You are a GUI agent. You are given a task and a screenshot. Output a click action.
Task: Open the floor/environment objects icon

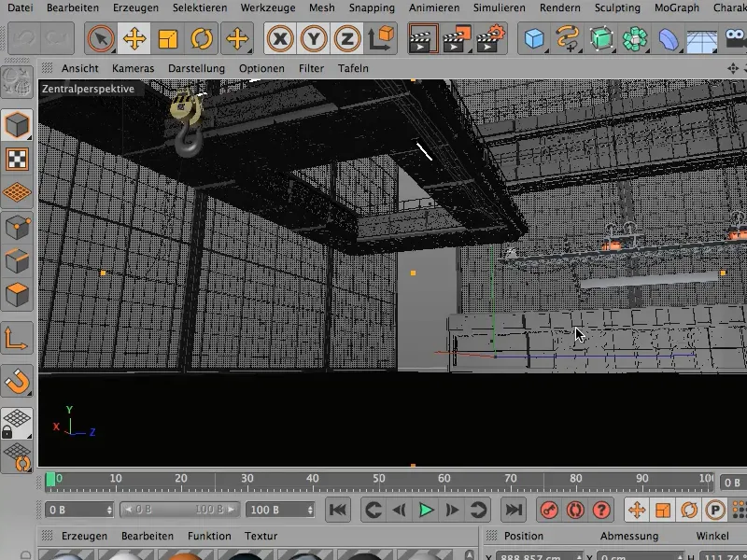tap(702, 38)
